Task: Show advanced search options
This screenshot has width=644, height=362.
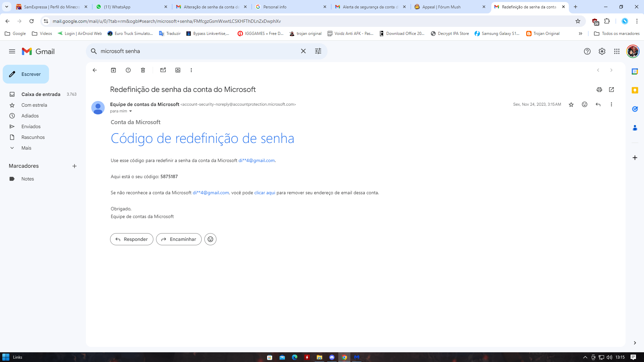Action: pos(318,51)
